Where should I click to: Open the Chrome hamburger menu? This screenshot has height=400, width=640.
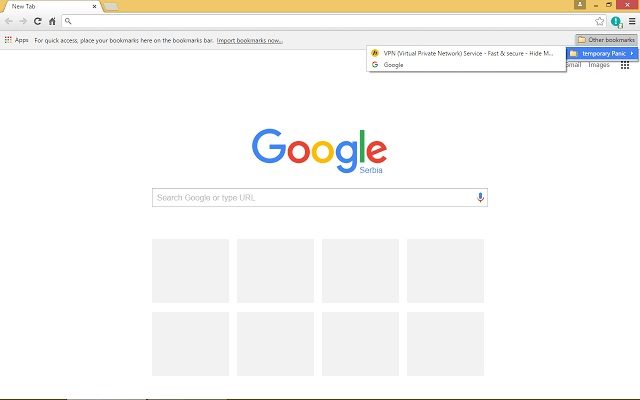631,21
